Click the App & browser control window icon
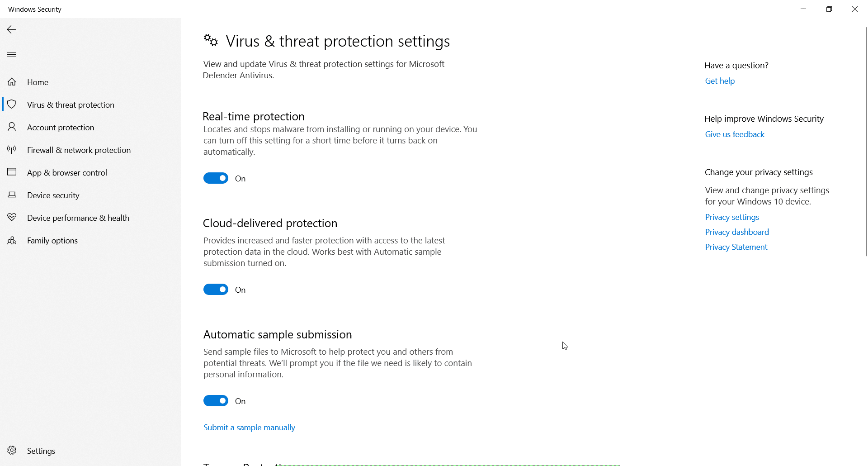The width and height of the screenshot is (868, 466). (12, 172)
